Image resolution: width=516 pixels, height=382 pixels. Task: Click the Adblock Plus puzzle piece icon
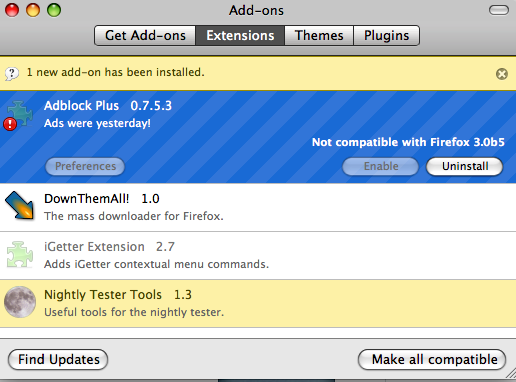click(20, 114)
